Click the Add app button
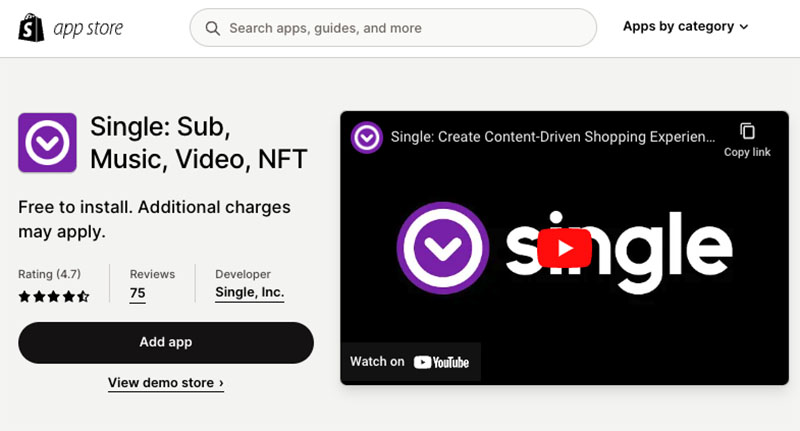Screen dimensions: 800x431 [166, 342]
